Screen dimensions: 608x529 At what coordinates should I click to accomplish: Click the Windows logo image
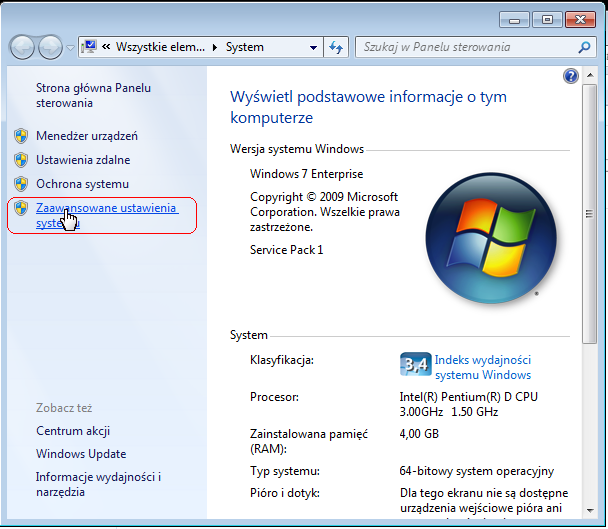pyautogui.click(x=491, y=237)
